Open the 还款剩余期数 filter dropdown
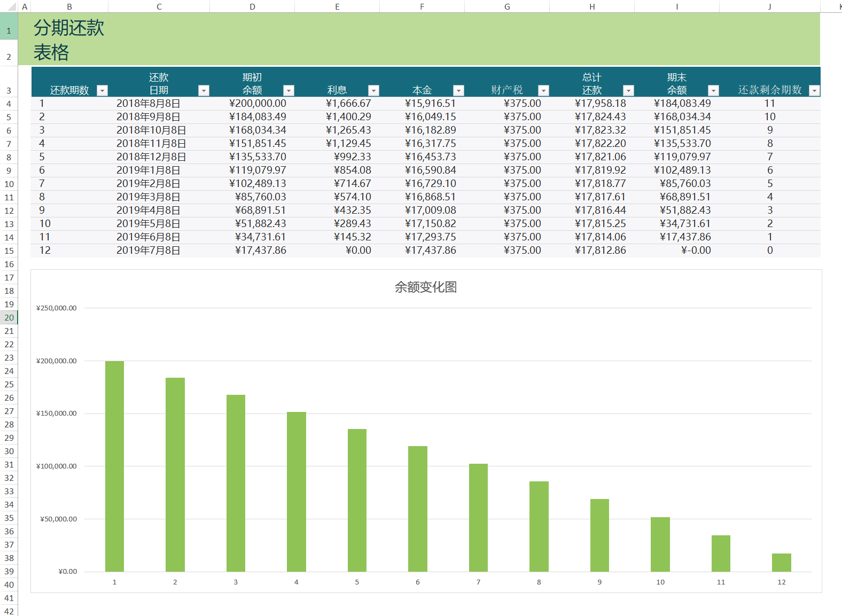 (x=814, y=91)
